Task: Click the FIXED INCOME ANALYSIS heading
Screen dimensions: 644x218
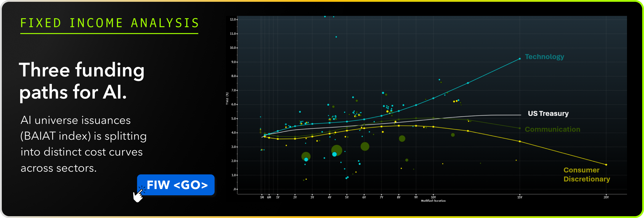Action: coord(109,23)
